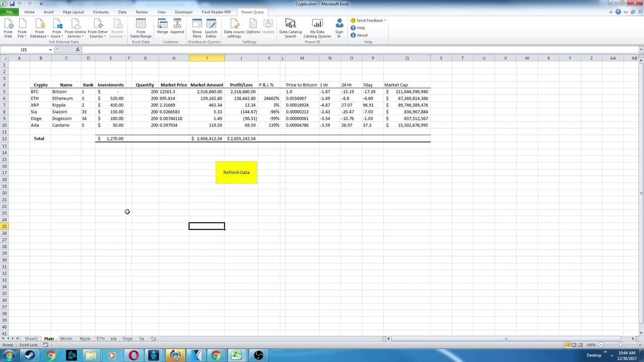Click the vertical scrollbar

(641, 194)
